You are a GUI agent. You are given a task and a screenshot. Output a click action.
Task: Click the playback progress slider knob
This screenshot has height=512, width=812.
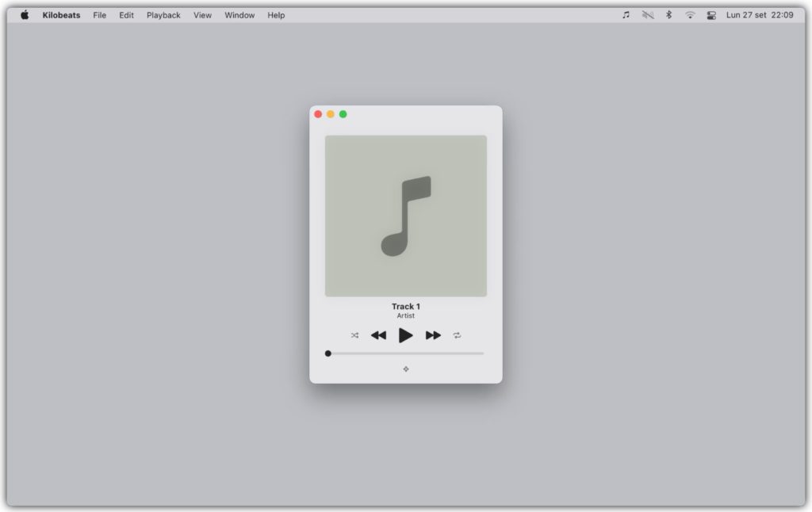pyautogui.click(x=328, y=353)
